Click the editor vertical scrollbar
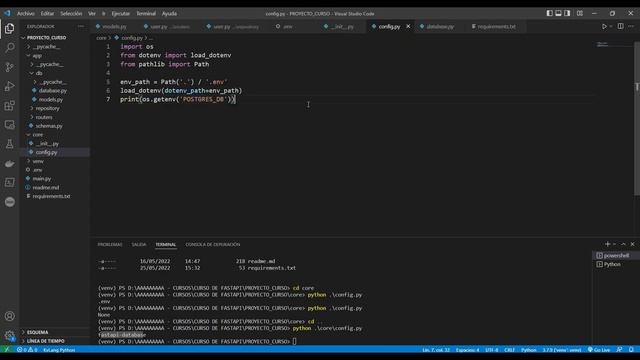Viewport: 640px width, 360px height. click(637, 118)
